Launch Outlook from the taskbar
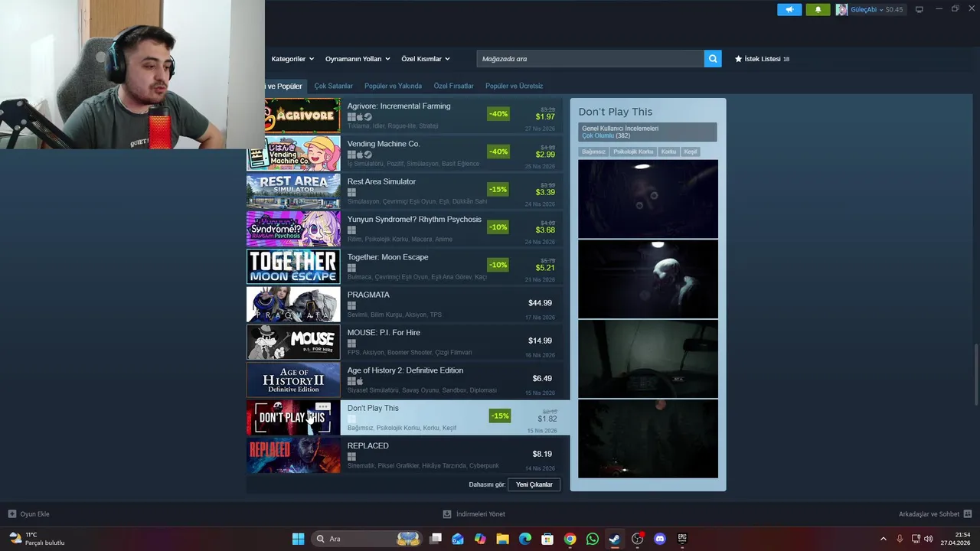 [458, 539]
